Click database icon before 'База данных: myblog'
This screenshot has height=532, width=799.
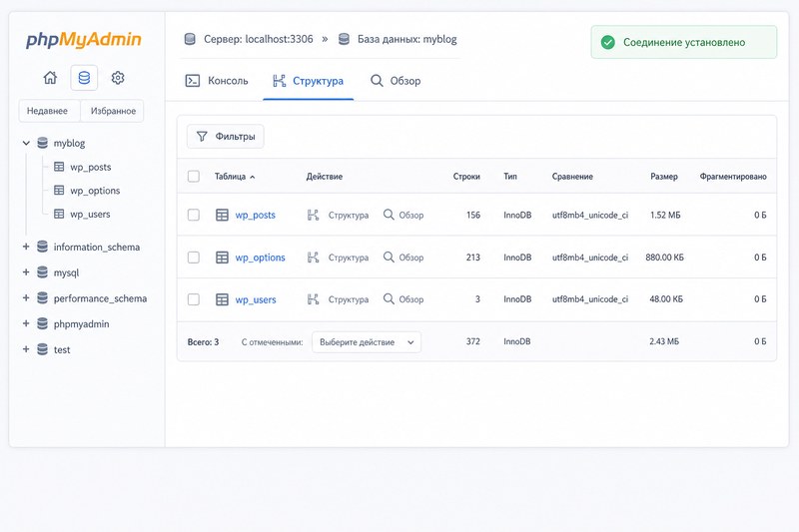[344, 39]
